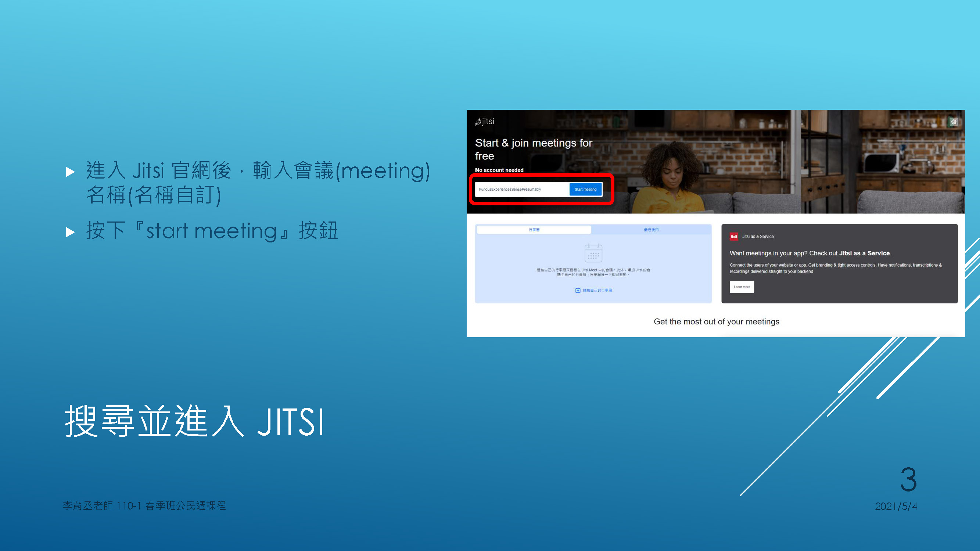This screenshot has height=551, width=980.
Task: Click the red 8x8 logo badge
Action: point(734,237)
